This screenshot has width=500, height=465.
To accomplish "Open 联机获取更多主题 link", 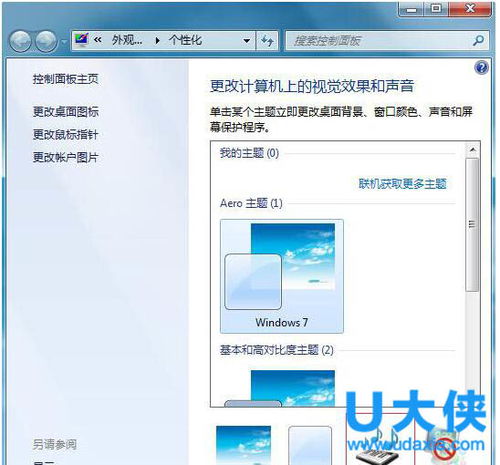I will 403,184.
